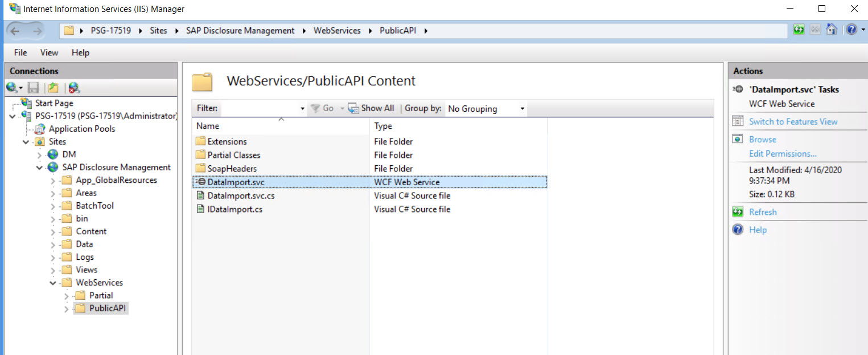This screenshot has height=355, width=868.
Task: Click the Logs folder icon in the tree
Action: pyautogui.click(x=67, y=257)
